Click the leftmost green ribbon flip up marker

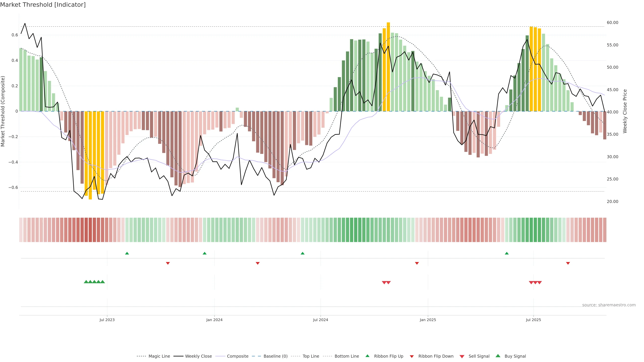pos(127,253)
